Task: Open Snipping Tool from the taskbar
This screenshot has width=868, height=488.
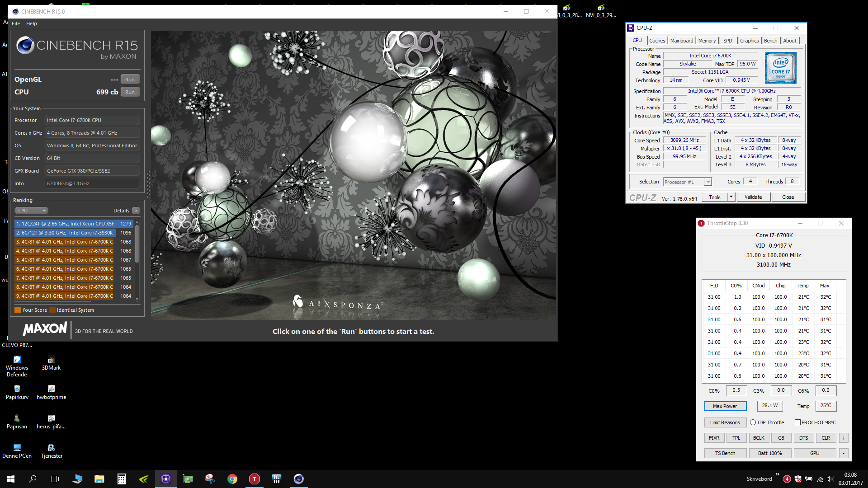Action: [210, 479]
